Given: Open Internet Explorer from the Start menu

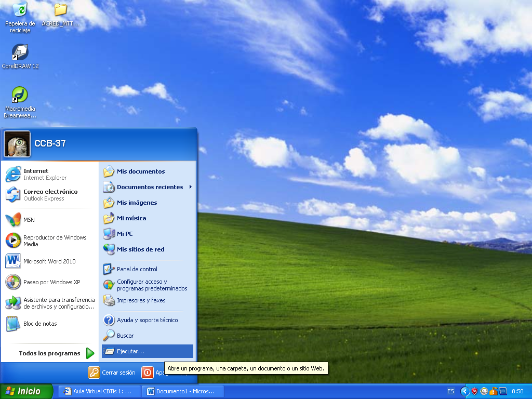Looking at the screenshot, I should pos(49,174).
